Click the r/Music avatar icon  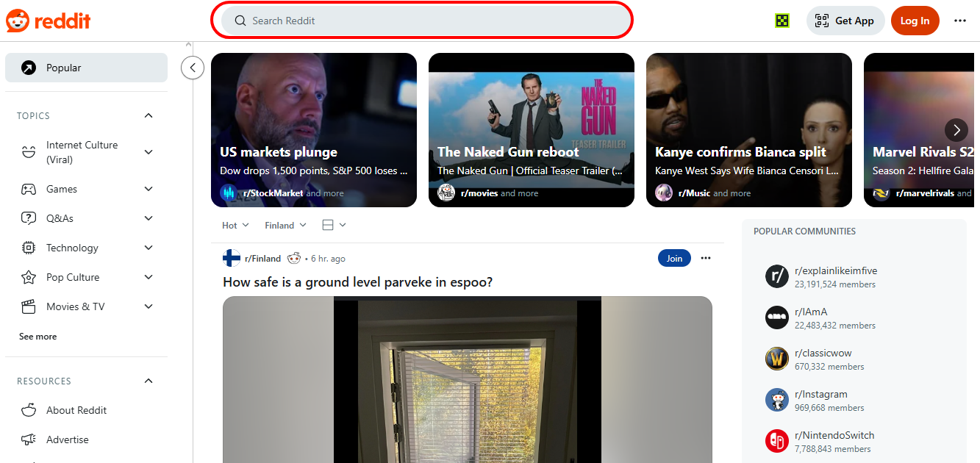[x=664, y=193]
